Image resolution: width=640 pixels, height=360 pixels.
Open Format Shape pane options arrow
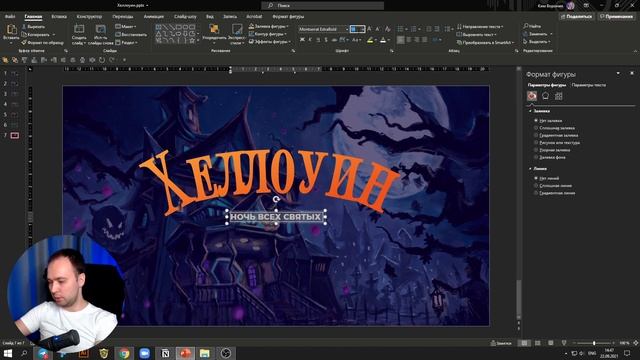(x=618, y=73)
